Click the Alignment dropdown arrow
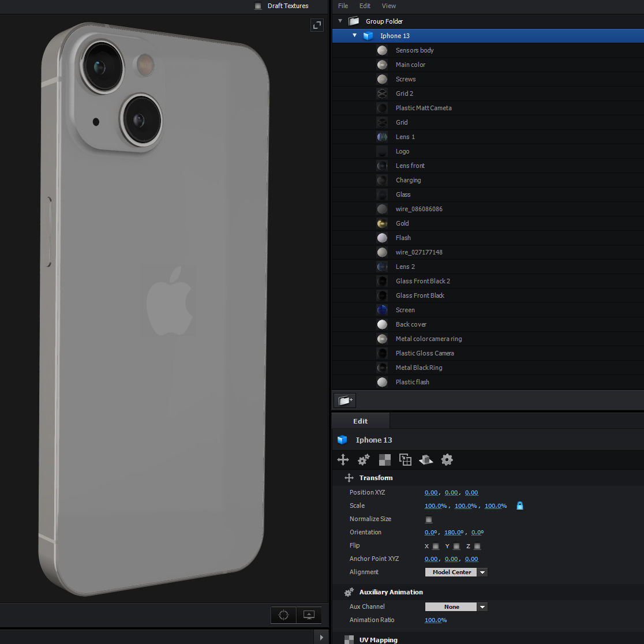Viewport: 644px width, 644px height. [x=482, y=572]
